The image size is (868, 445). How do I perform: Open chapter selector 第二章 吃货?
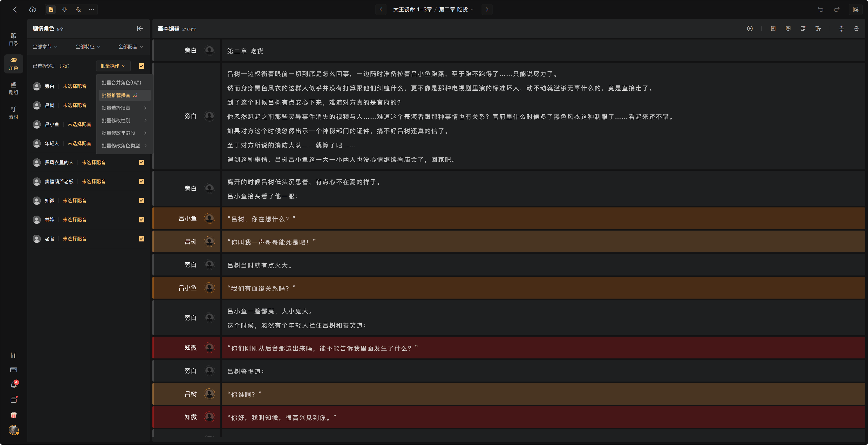click(456, 9)
